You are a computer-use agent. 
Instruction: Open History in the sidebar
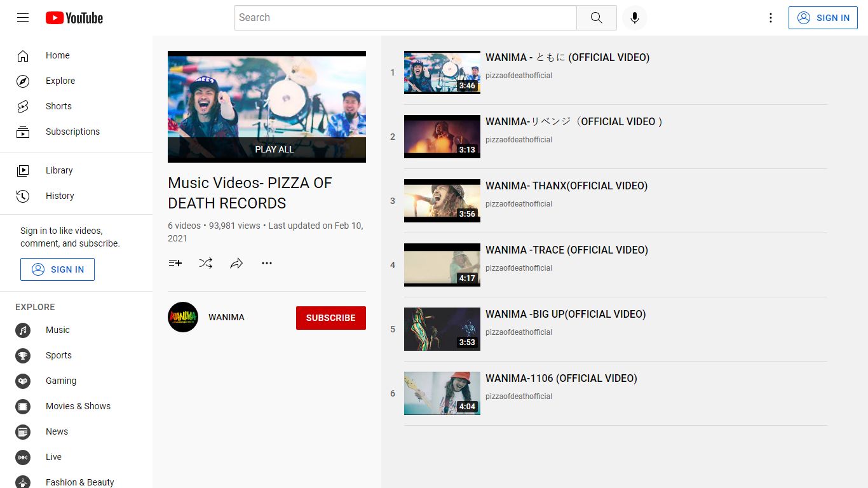[76, 196]
